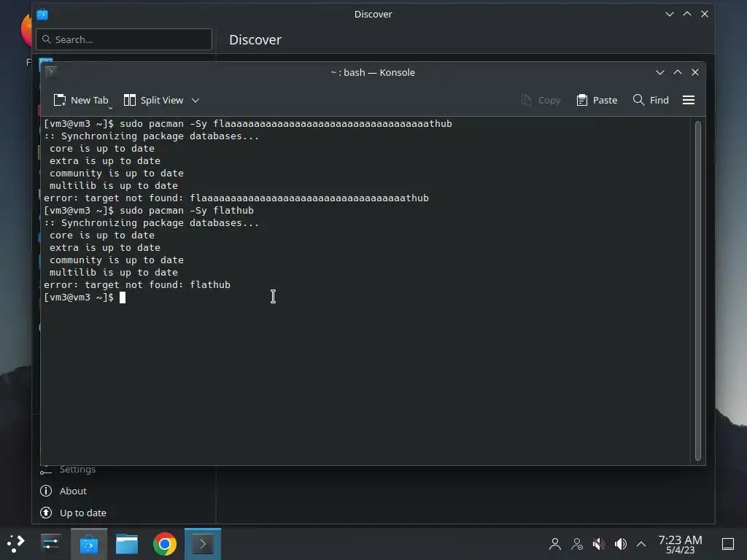
Task: Open a New Tab in Konsole
Action: pos(81,100)
